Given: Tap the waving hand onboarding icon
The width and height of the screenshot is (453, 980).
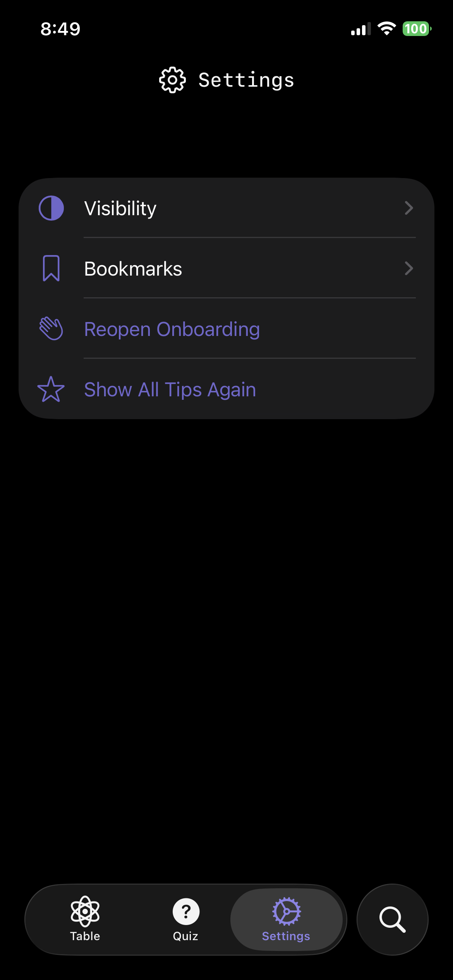Looking at the screenshot, I should click(51, 329).
